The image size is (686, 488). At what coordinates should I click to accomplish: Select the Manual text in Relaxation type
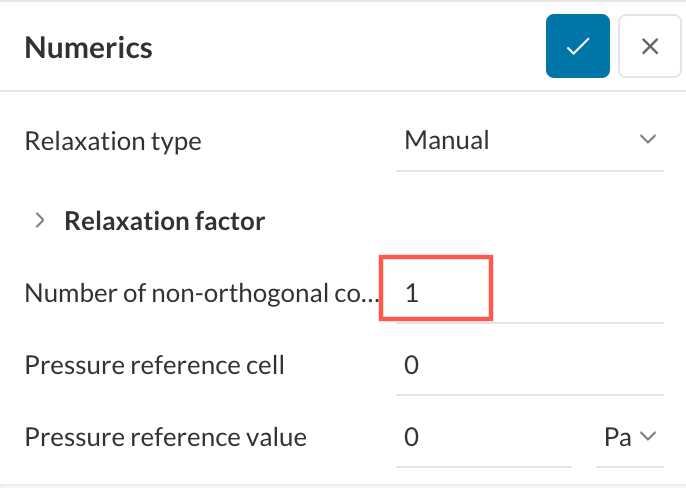click(447, 140)
